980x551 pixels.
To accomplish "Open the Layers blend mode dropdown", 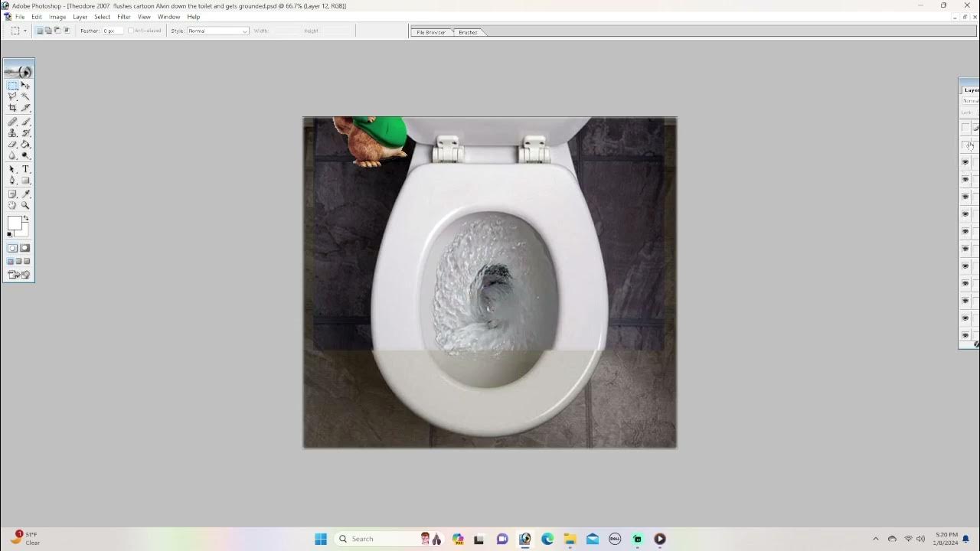I will click(970, 101).
